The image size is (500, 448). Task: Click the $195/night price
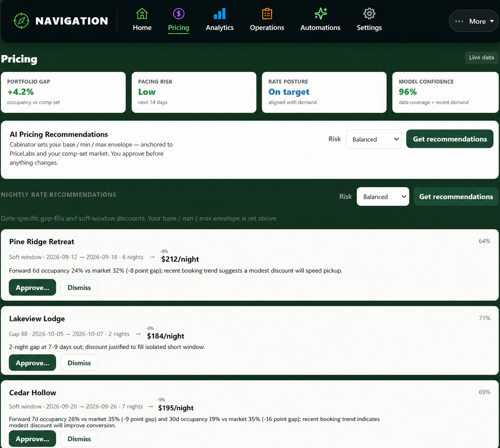point(176,408)
